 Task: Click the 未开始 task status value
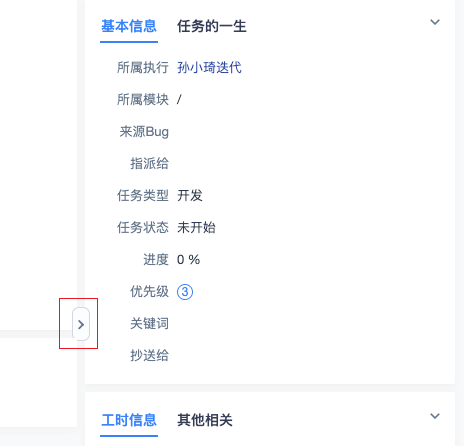tap(196, 228)
